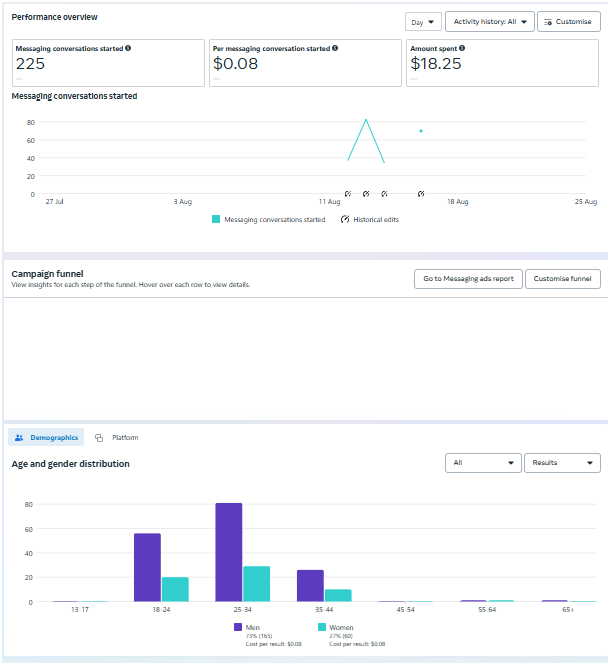This screenshot has height=665, width=610.
Task: Click info icon next to Per messaging conversation started
Action: pyautogui.click(x=335, y=48)
